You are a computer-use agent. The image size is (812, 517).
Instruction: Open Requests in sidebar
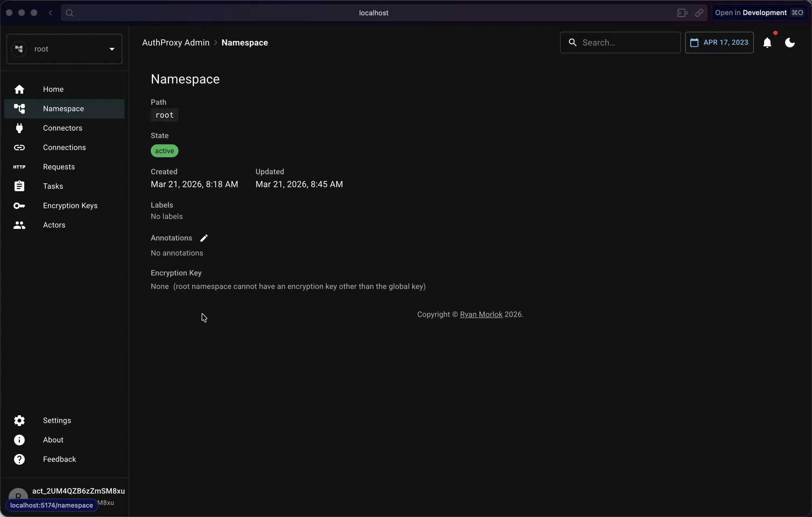64,167
